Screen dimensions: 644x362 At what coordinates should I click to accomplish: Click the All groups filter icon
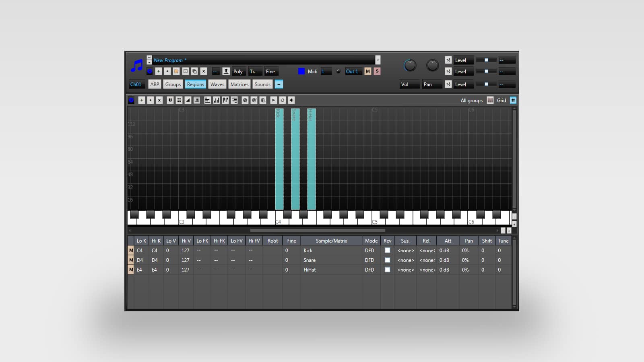490,100
